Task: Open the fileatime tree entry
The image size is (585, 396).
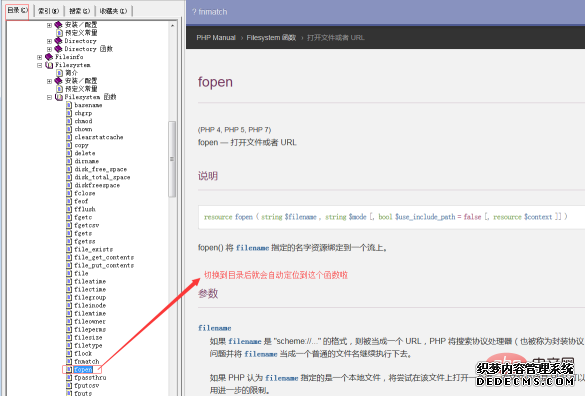Action: tap(90, 281)
